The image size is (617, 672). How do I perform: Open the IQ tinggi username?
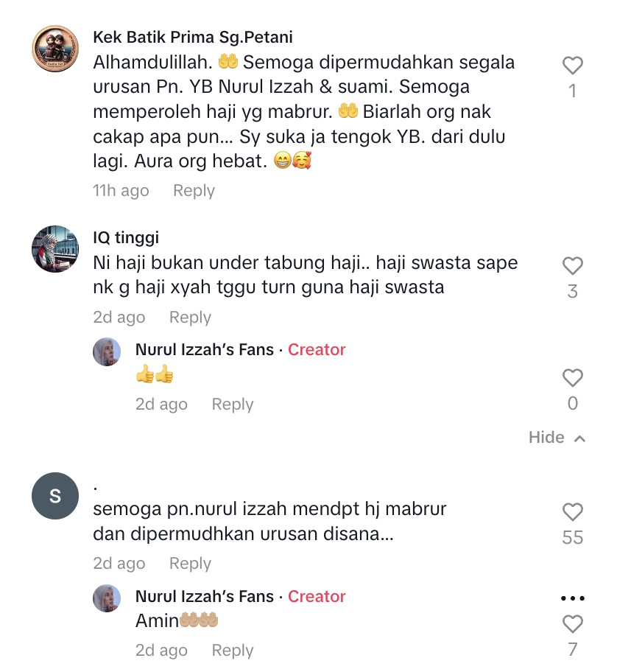click(126, 237)
